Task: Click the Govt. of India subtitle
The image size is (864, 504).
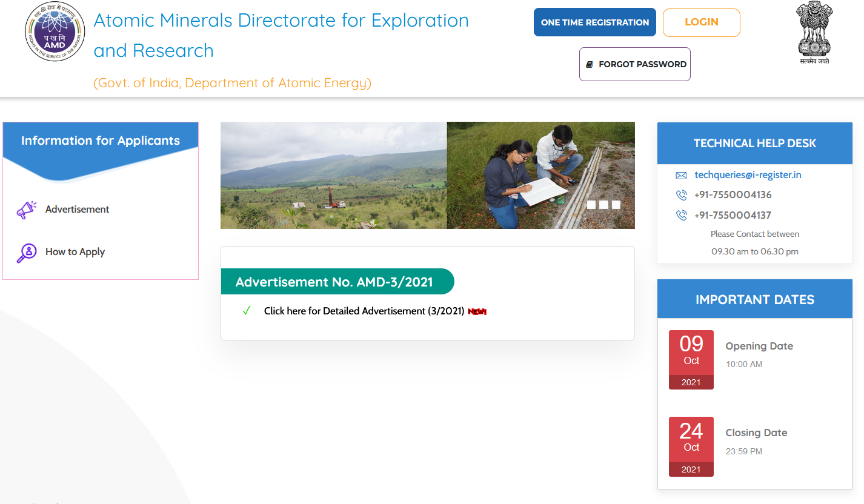Action: [x=232, y=83]
